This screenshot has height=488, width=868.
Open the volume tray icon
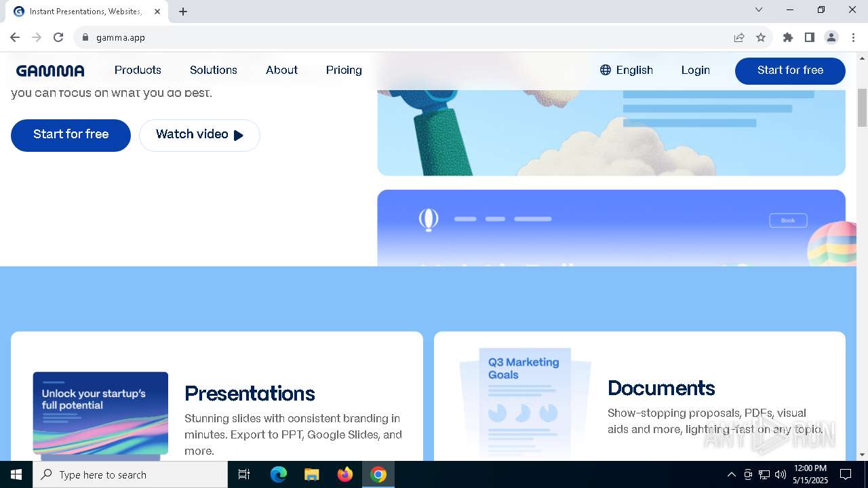(x=781, y=474)
